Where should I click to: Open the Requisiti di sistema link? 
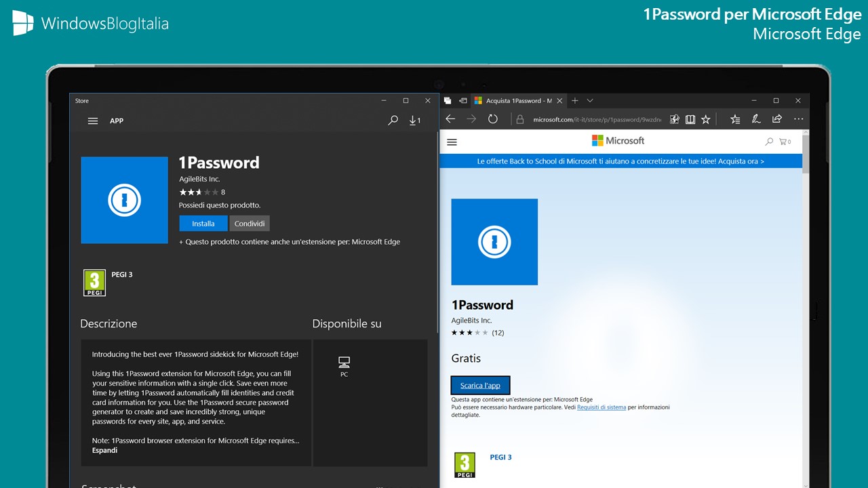tap(601, 407)
